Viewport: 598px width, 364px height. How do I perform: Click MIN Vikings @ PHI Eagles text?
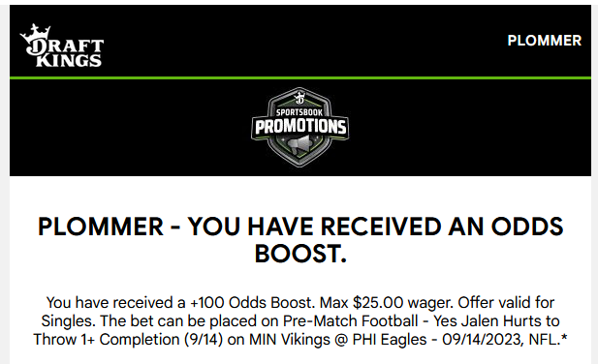tap(337, 339)
